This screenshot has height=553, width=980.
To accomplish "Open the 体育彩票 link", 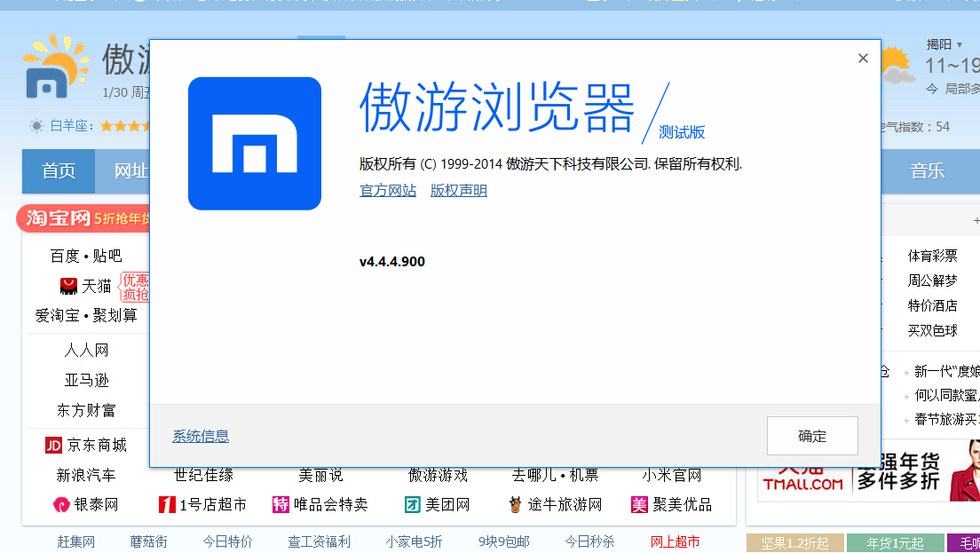I will (932, 256).
